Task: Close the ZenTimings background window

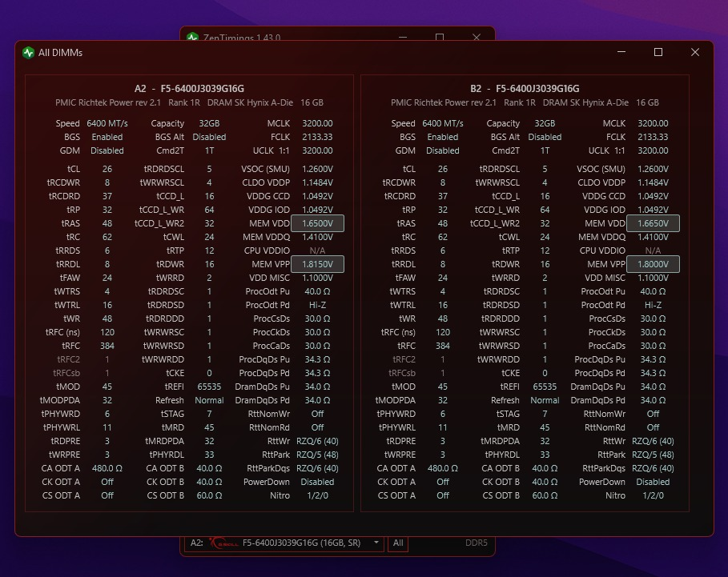Action: pos(476,37)
